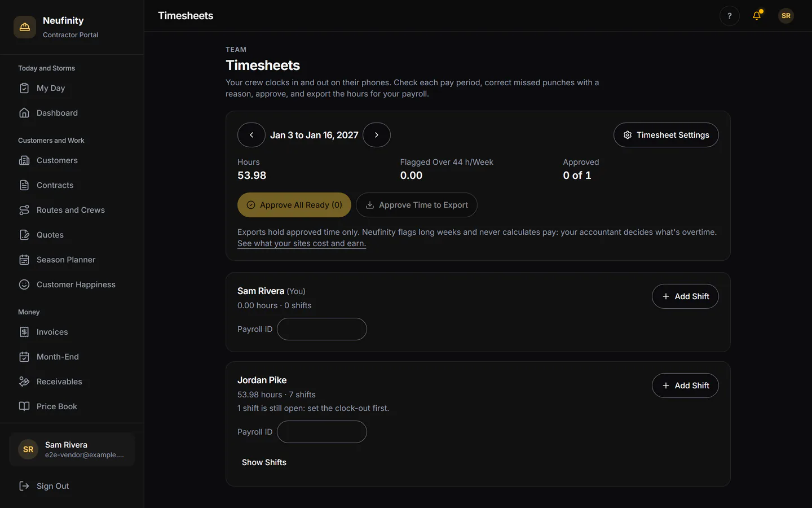Select the hours value 53.98
The height and width of the screenshot is (508, 812).
[x=252, y=176]
